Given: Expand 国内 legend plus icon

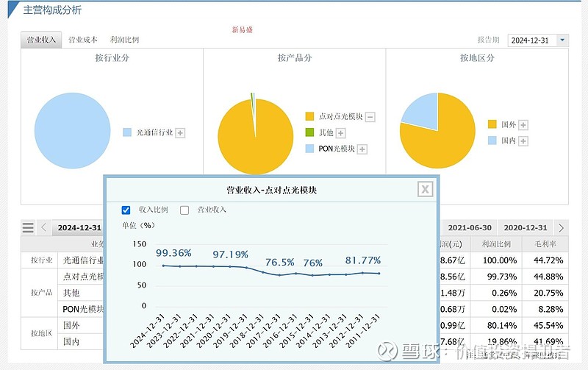Looking at the screenshot, I should coord(523,140).
